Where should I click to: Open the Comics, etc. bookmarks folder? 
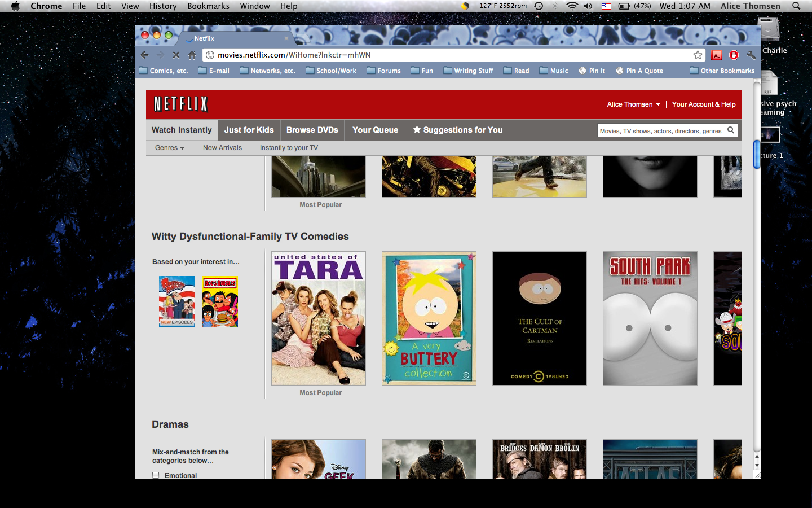point(164,71)
